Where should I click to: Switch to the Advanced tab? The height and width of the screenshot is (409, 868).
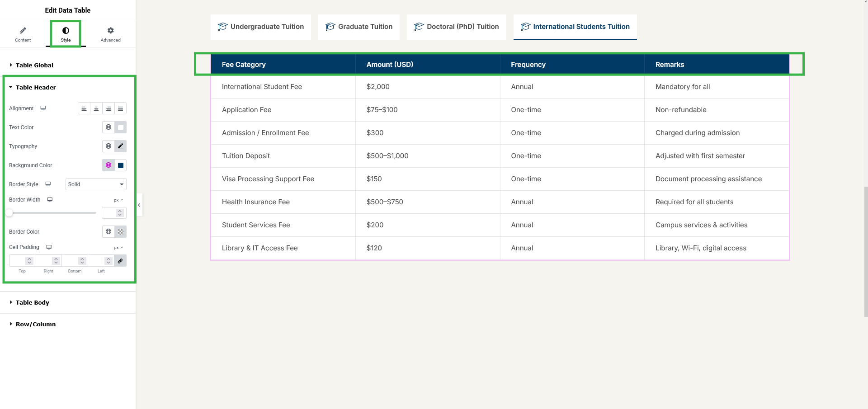point(110,34)
